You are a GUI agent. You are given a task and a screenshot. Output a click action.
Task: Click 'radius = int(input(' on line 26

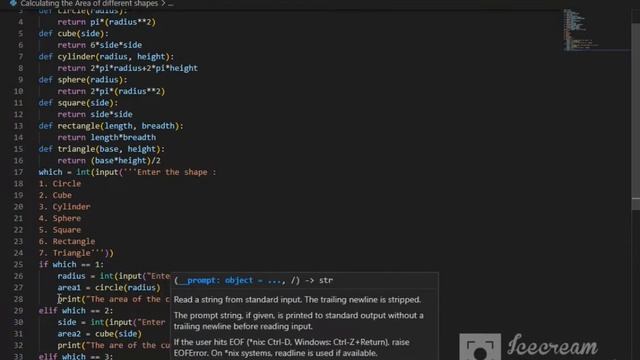(102, 276)
